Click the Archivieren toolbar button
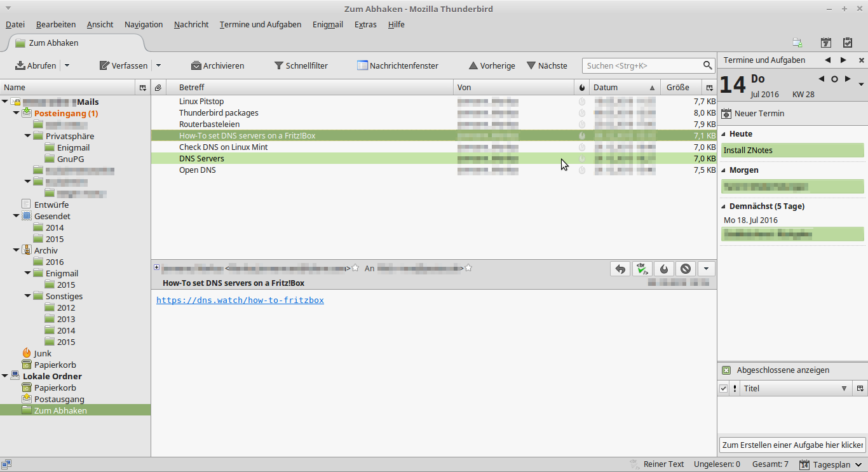Viewport: 868px width, 472px height. pyautogui.click(x=217, y=65)
